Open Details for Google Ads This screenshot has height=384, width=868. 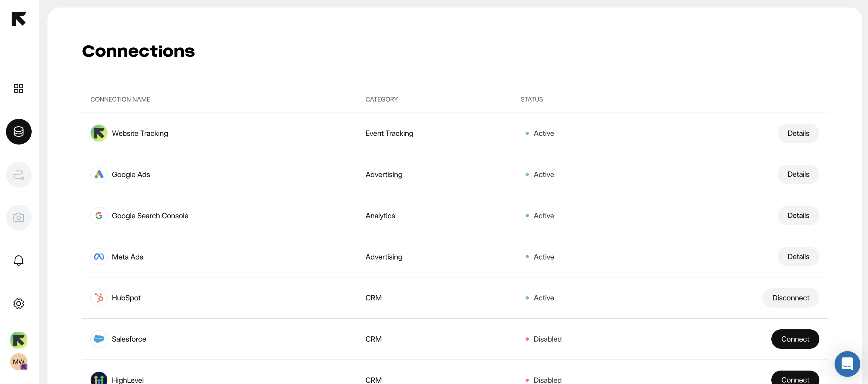point(798,174)
